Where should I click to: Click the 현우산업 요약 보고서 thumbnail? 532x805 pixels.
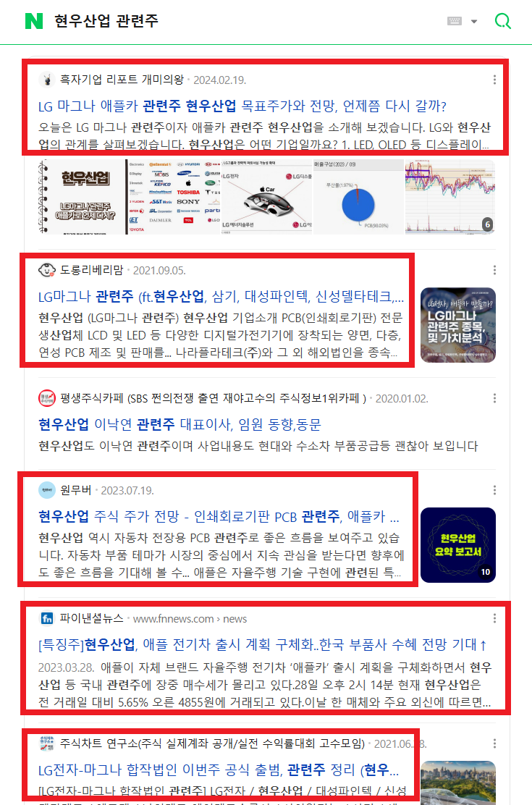(458, 545)
